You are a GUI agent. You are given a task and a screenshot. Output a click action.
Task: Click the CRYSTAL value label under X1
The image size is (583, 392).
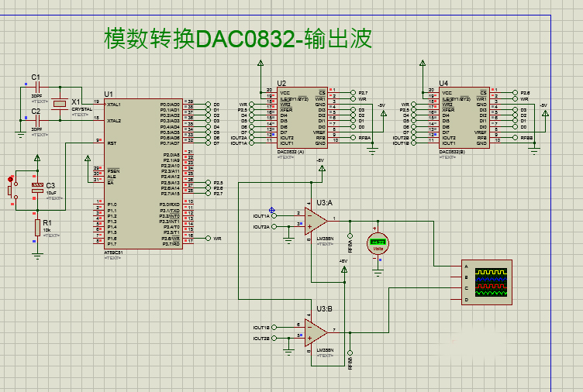82,109
